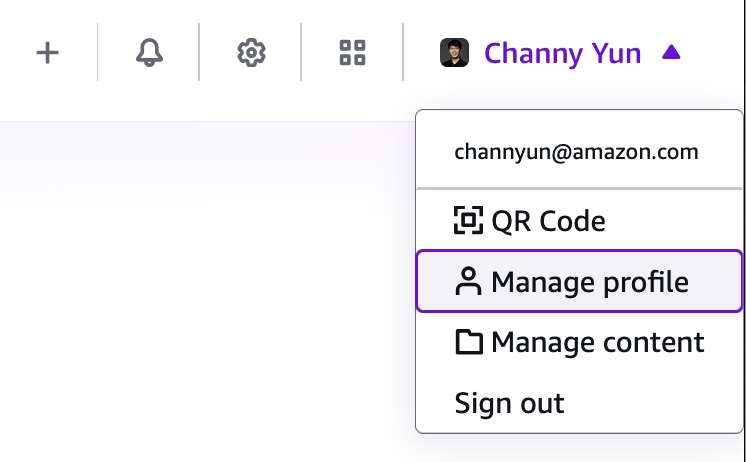Click Channy Yun's profile avatar photo
This screenshot has height=462, width=746.
click(x=454, y=52)
